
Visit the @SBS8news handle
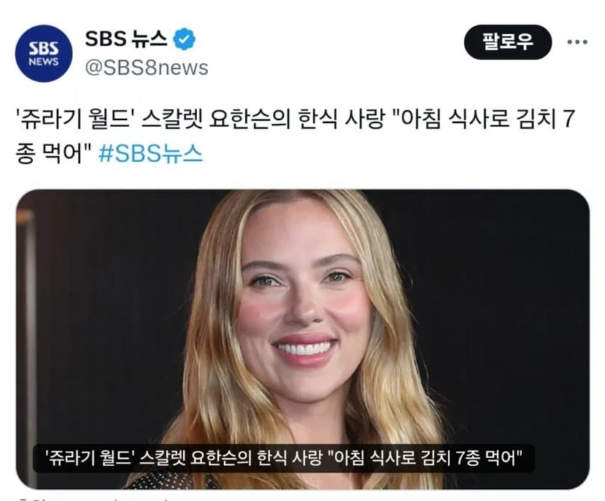(x=147, y=68)
